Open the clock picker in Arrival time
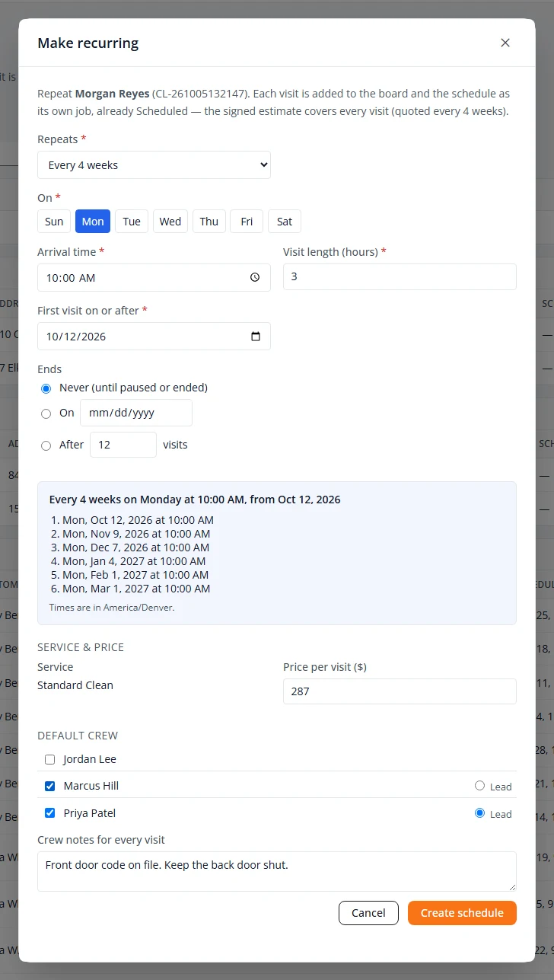The width and height of the screenshot is (554, 980). pos(255,278)
